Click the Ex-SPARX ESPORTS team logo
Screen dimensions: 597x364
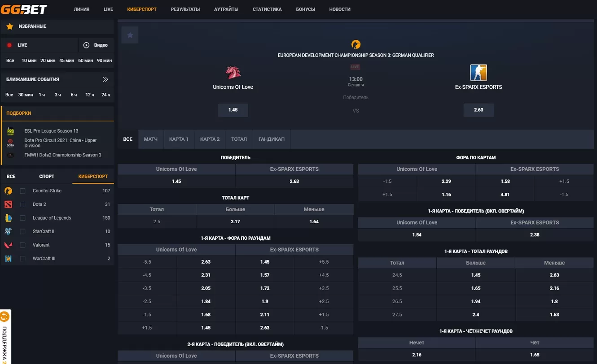(478, 73)
